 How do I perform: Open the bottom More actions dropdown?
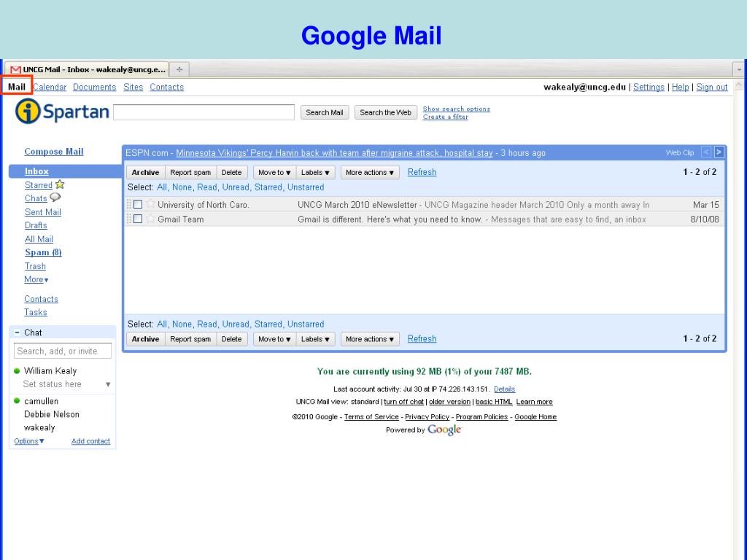click(370, 339)
